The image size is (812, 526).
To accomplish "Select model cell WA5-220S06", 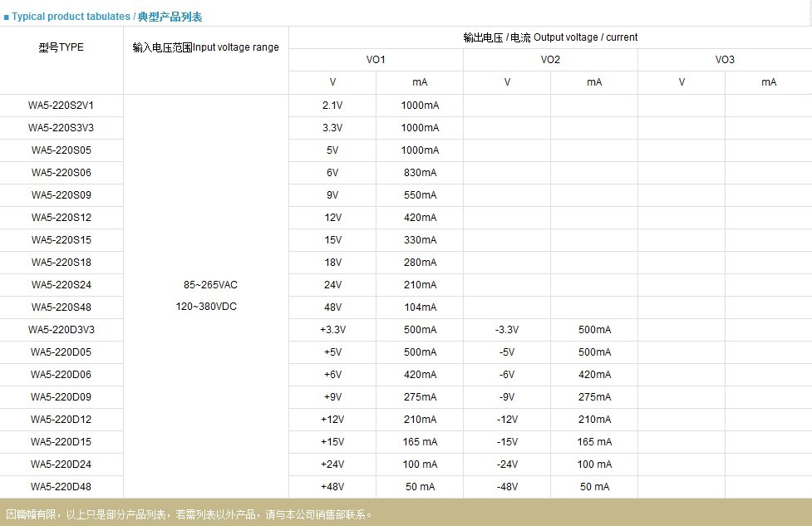I will (x=62, y=172).
